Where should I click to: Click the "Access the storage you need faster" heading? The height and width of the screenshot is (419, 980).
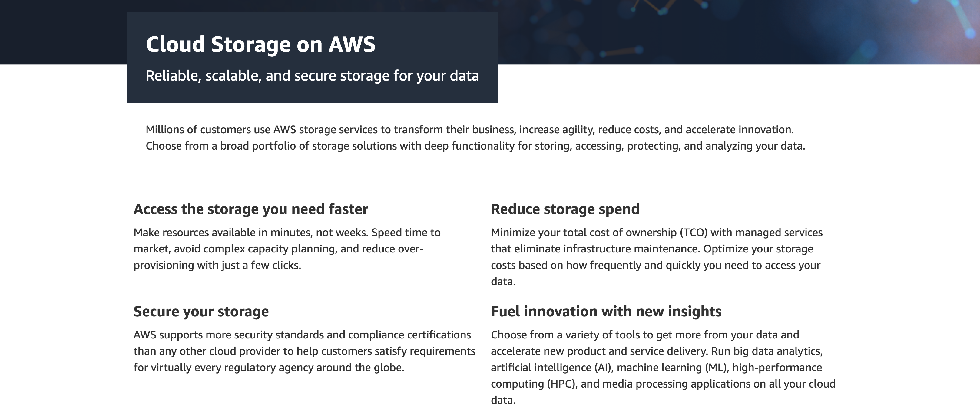pos(251,209)
